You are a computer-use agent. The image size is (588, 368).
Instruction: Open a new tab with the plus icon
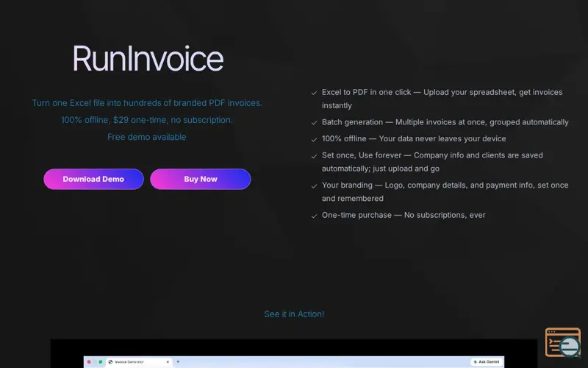pyautogui.click(x=178, y=361)
